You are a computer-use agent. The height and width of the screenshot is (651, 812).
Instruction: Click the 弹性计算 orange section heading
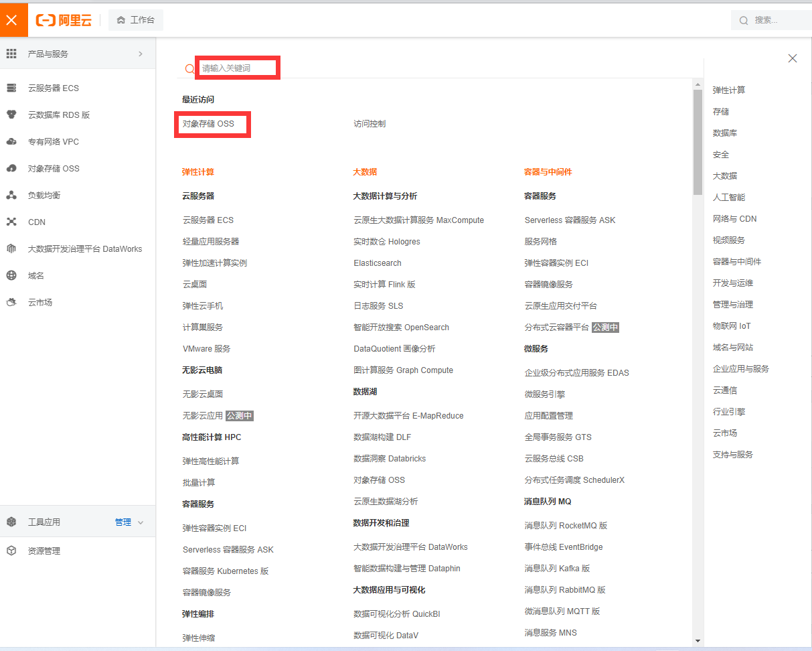pyautogui.click(x=198, y=171)
